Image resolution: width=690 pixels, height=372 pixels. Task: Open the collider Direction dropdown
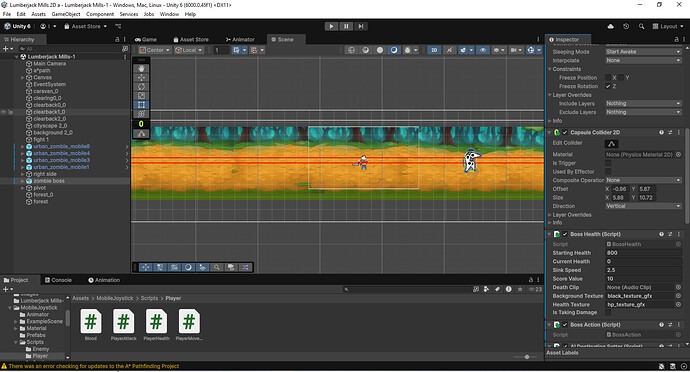643,206
